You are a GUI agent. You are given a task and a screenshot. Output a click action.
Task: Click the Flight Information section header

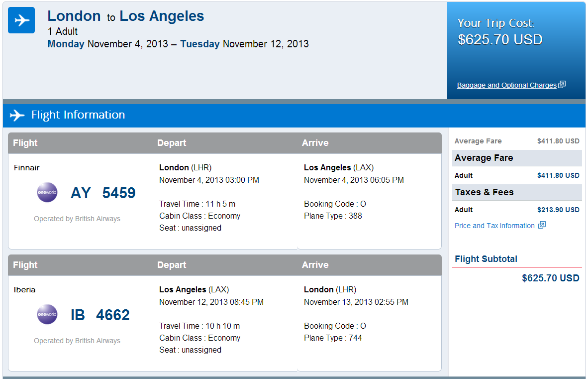(x=78, y=115)
